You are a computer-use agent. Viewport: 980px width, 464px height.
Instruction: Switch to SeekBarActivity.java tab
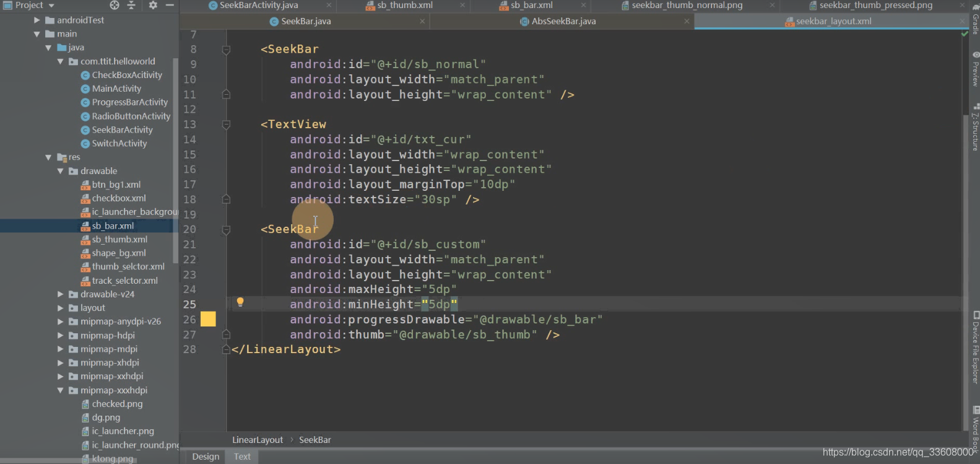coord(259,5)
